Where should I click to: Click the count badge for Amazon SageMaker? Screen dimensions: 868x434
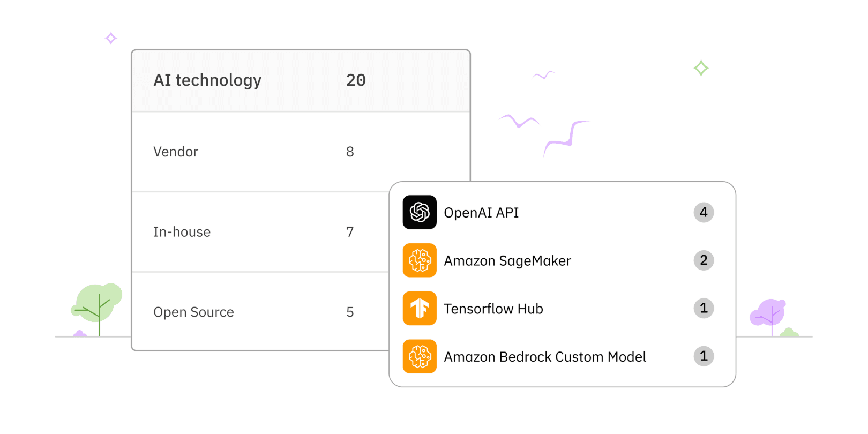point(704,260)
